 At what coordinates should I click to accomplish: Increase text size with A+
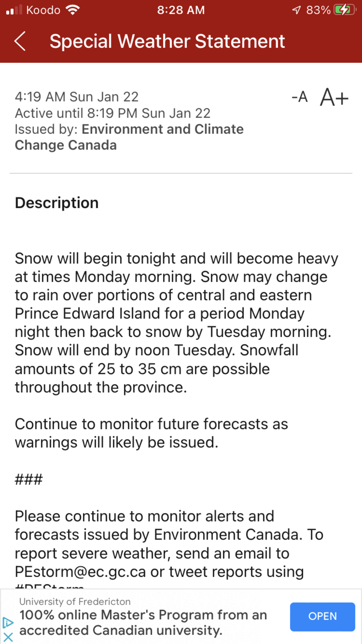coord(334,98)
